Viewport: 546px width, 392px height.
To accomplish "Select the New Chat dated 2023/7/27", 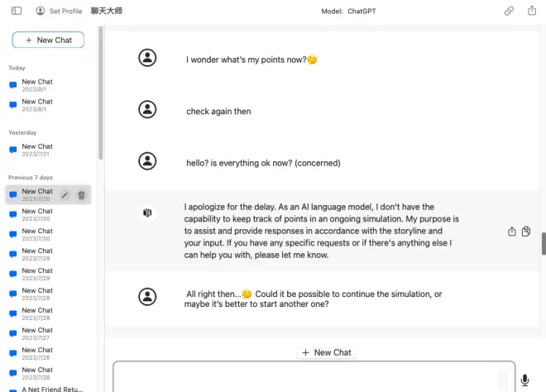I will point(37,333).
